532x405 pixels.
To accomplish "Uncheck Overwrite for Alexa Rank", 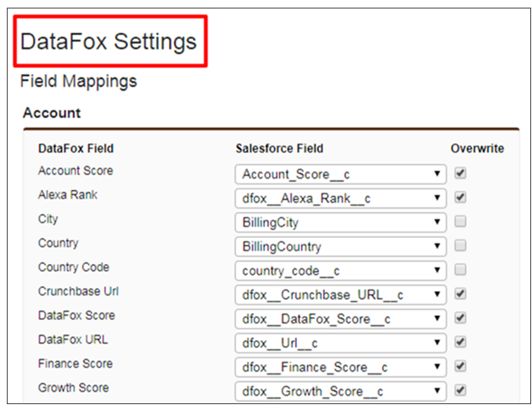I will (x=460, y=198).
